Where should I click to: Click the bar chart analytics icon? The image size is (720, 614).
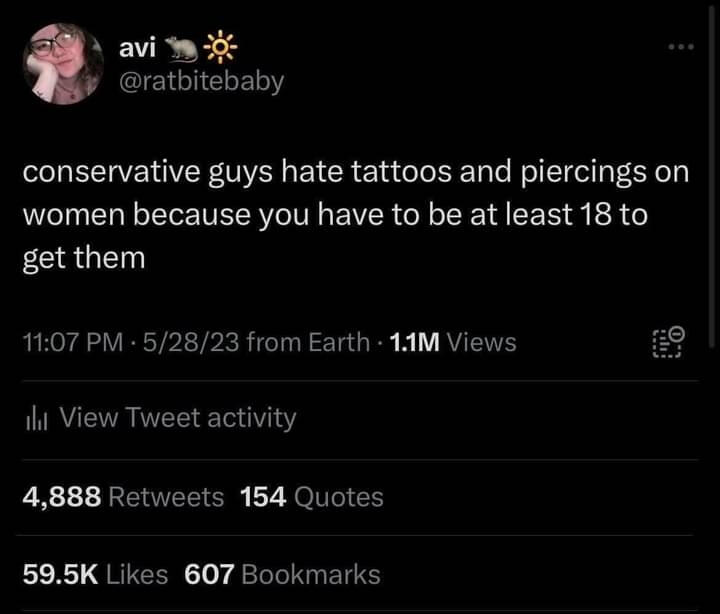37,417
